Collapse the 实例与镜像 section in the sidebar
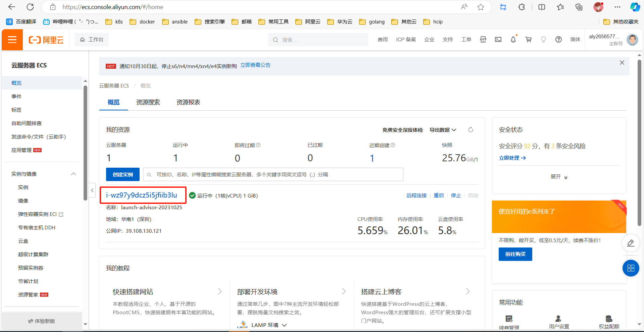This screenshot has width=644, height=332. pos(73,174)
